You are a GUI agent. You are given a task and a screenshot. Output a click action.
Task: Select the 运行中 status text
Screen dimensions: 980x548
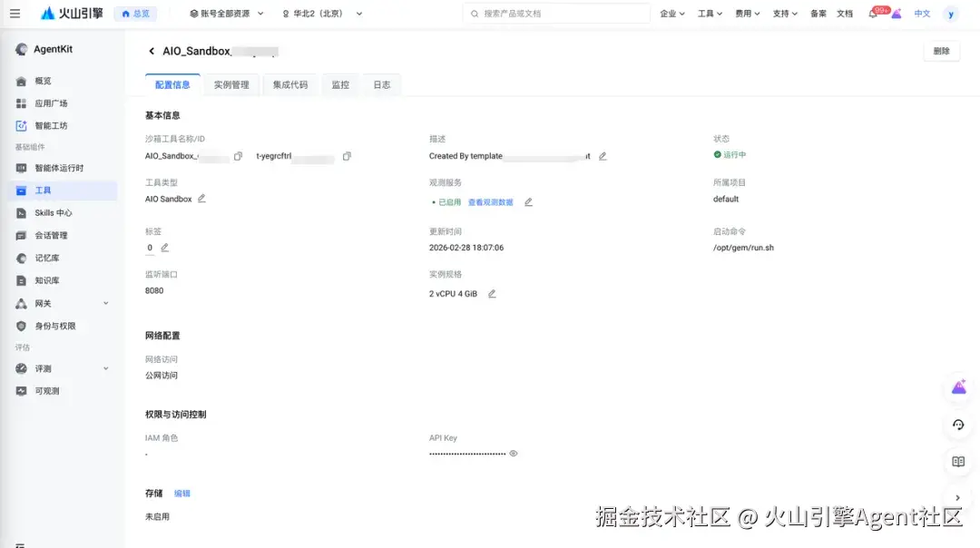click(x=734, y=155)
